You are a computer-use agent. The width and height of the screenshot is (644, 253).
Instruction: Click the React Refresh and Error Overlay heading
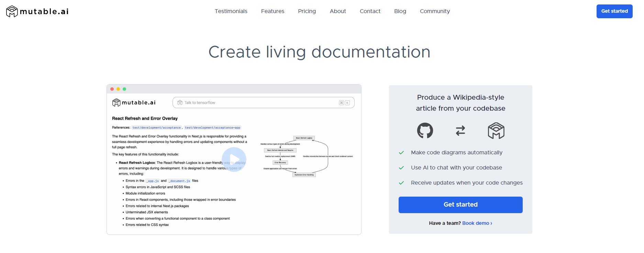tap(145, 118)
